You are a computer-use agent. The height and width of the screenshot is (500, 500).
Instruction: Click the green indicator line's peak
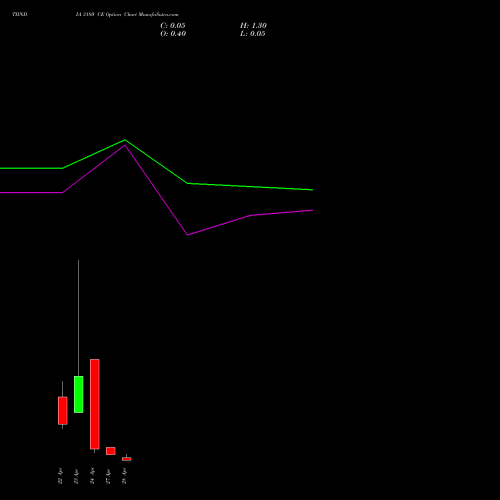pyautogui.click(x=125, y=140)
